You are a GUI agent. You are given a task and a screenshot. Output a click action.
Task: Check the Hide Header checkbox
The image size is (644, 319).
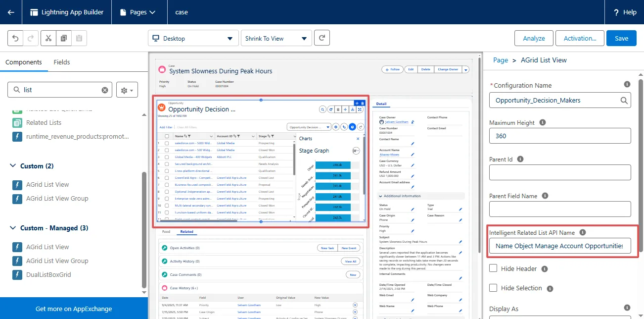[493, 268]
